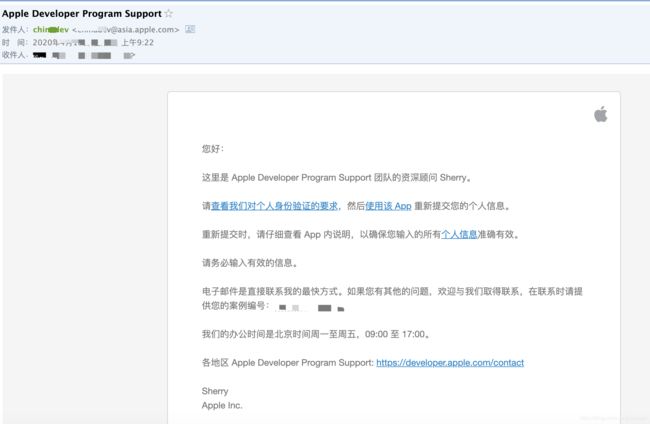Click the sentence 请务必输入有效的信息
650x424 pixels.
click(250, 263)
